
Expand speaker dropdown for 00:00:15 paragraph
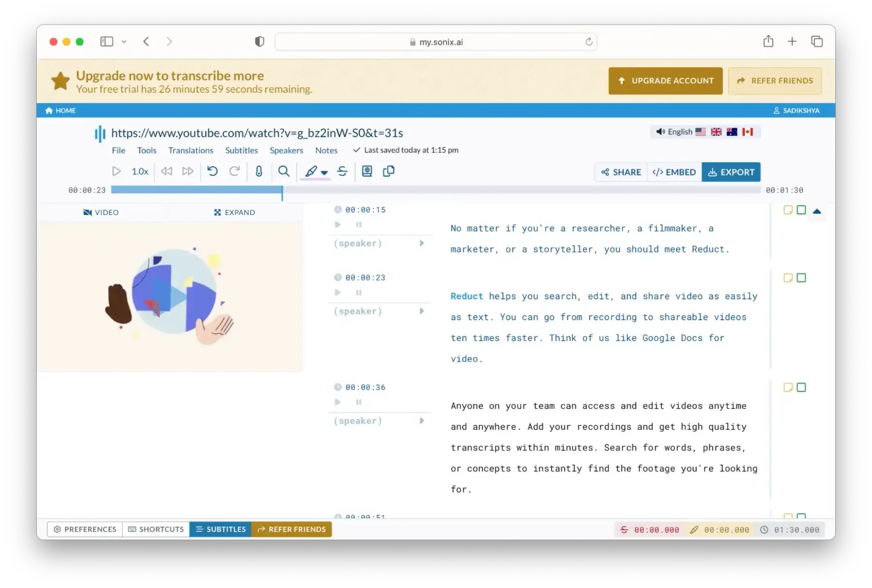point(421,243)
